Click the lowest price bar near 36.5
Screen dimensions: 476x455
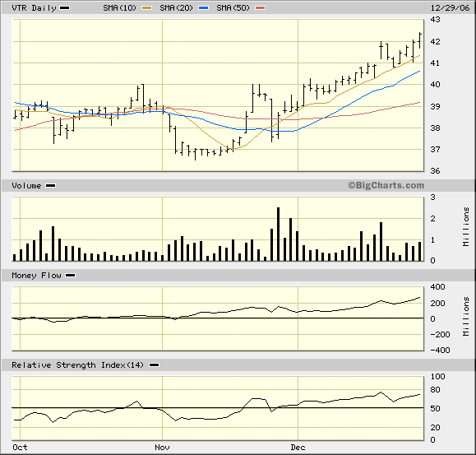point(195,154)
